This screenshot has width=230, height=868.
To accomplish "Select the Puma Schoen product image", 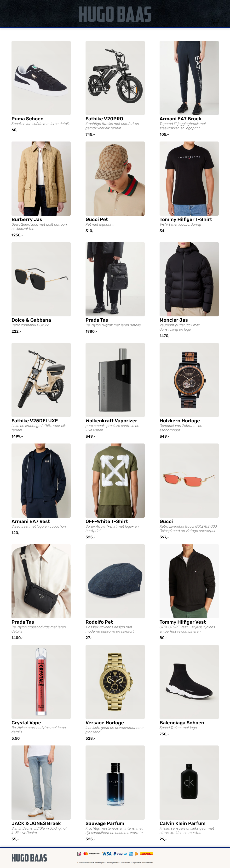I will pos(41,78).
